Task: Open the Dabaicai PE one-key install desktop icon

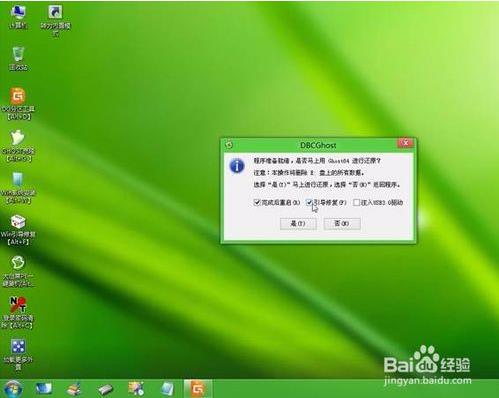Action: 18,272
